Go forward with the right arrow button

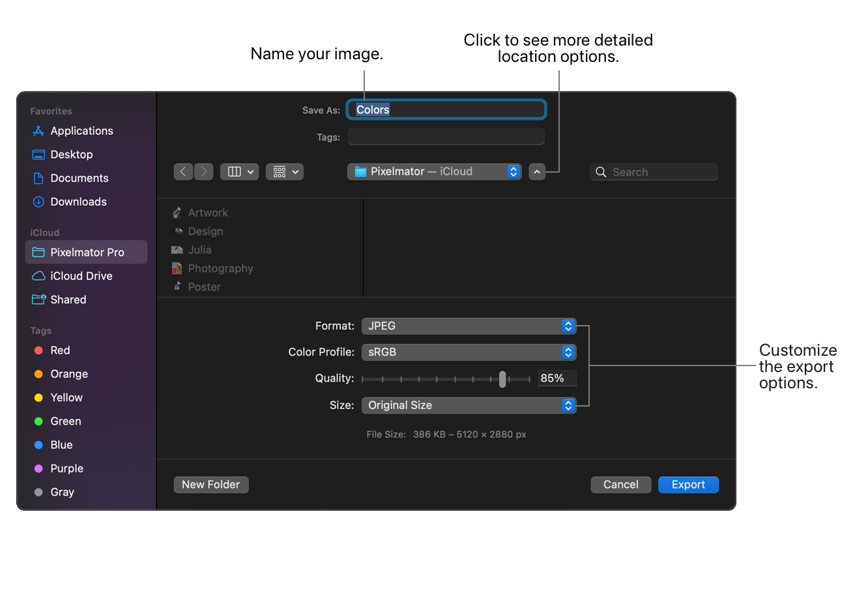point(204,171)
